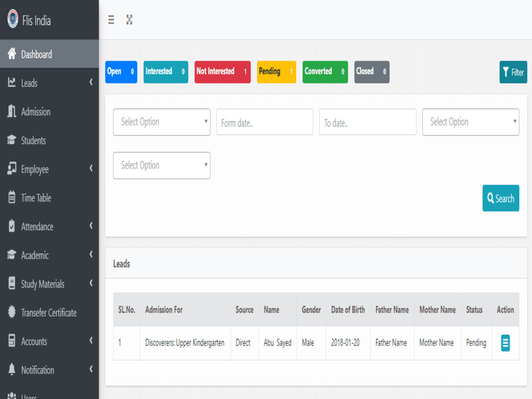Click the Discoverers: Upper Kindergarten cell

click(185, 343)
